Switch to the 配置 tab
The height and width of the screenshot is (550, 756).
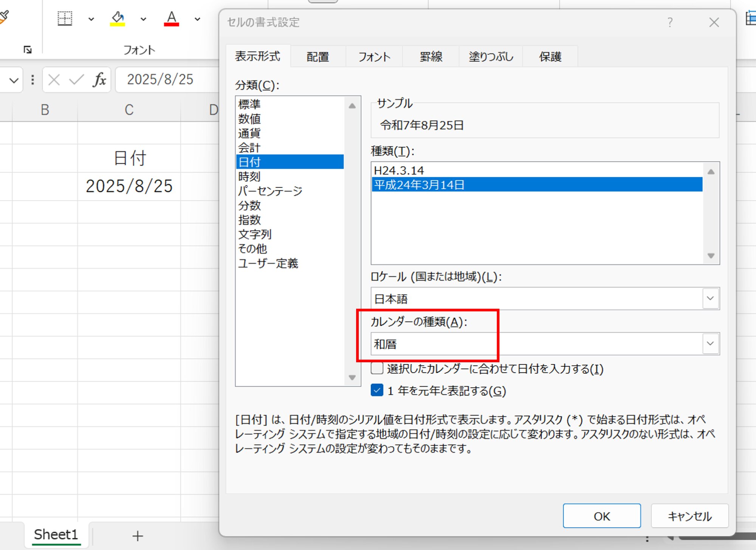pos(317,56)
